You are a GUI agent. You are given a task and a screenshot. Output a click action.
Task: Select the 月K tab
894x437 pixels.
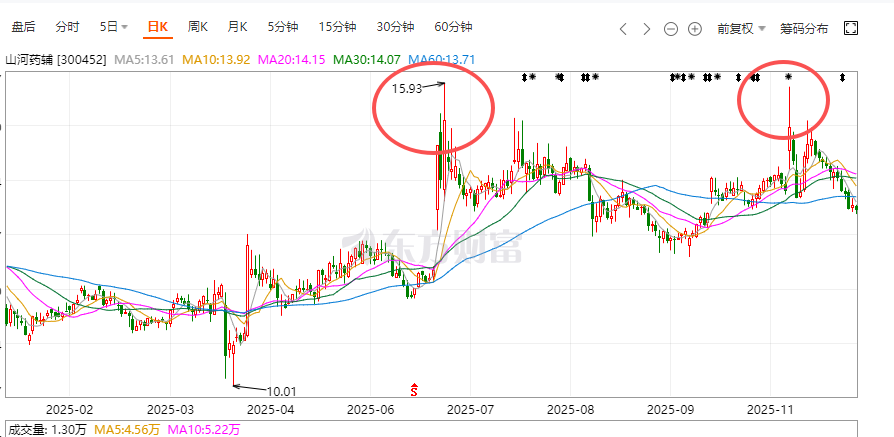pos(237,27)
